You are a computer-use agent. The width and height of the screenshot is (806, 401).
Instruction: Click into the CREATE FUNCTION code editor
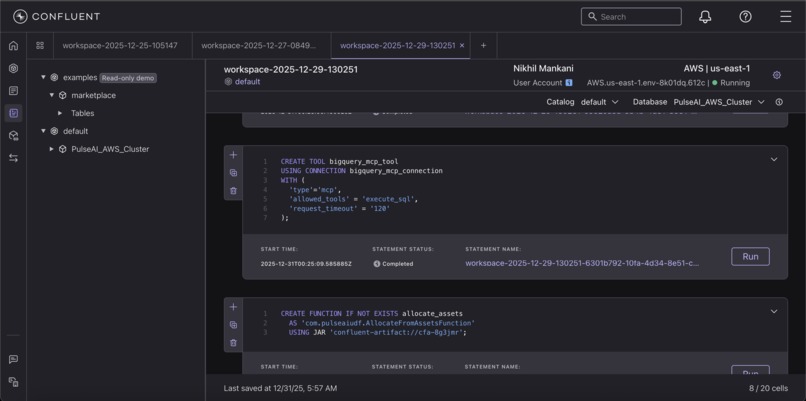[x=514, y=323]
